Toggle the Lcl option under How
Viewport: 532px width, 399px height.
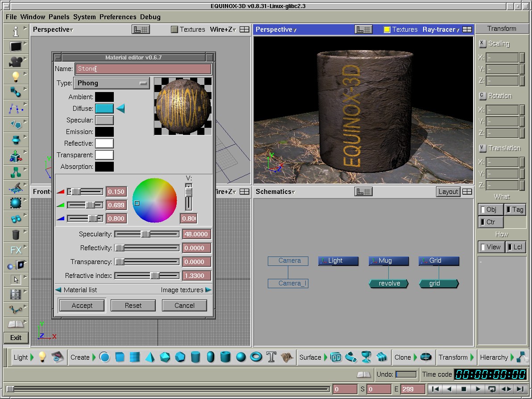coord(515,247)
